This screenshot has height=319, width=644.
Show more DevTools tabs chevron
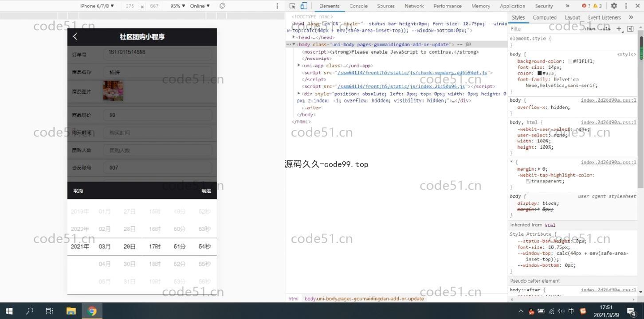tap(567, 6)
